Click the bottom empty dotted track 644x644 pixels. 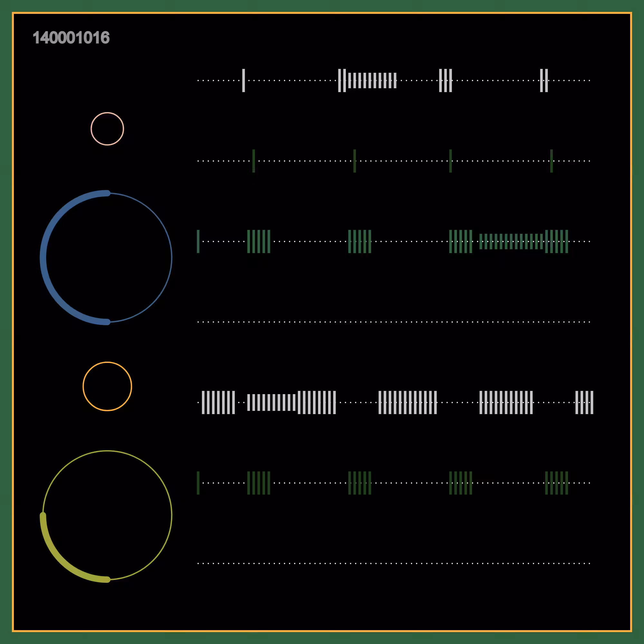[x=394, y=564]
